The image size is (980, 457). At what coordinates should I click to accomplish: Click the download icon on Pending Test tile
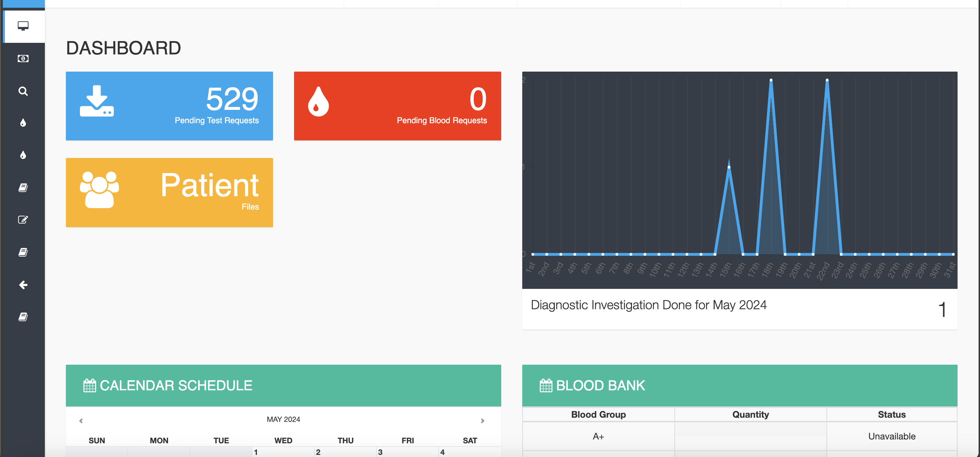tap(97, 101)
